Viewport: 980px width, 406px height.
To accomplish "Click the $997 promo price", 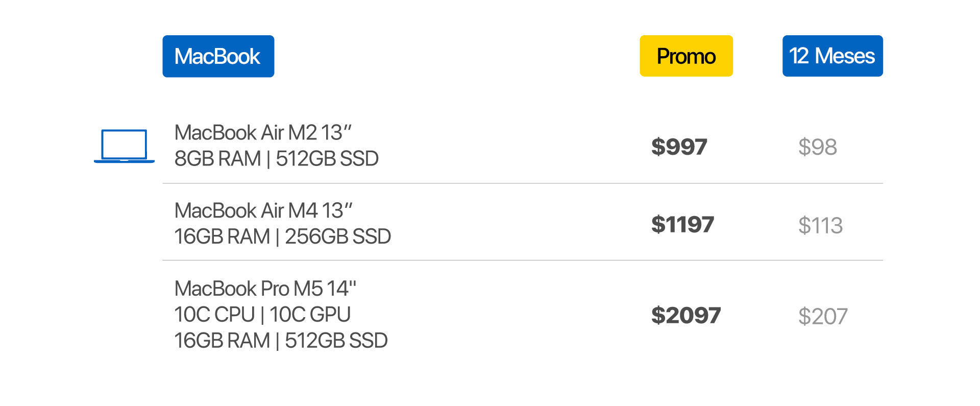I will coord(679,147).
